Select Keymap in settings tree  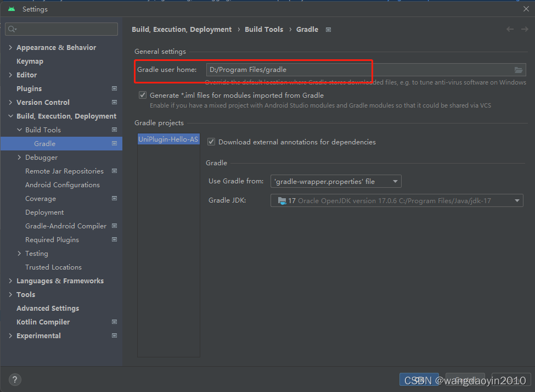[30, 61]
